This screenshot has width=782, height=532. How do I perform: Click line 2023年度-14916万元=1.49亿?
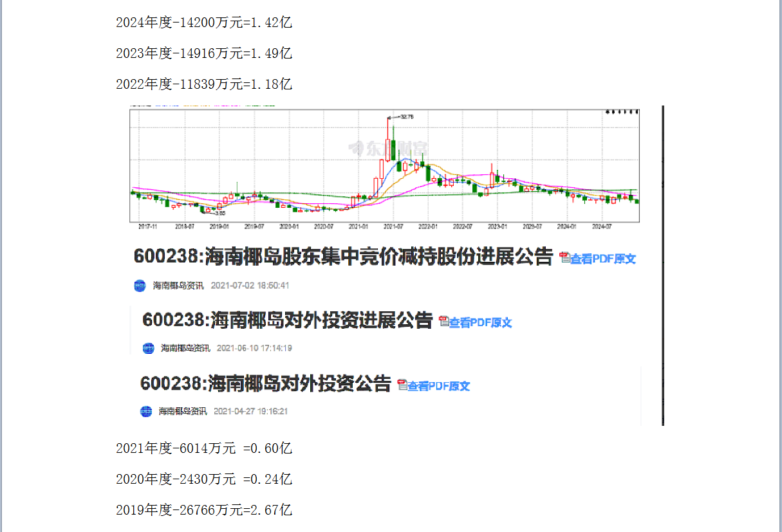click(204, 53)
